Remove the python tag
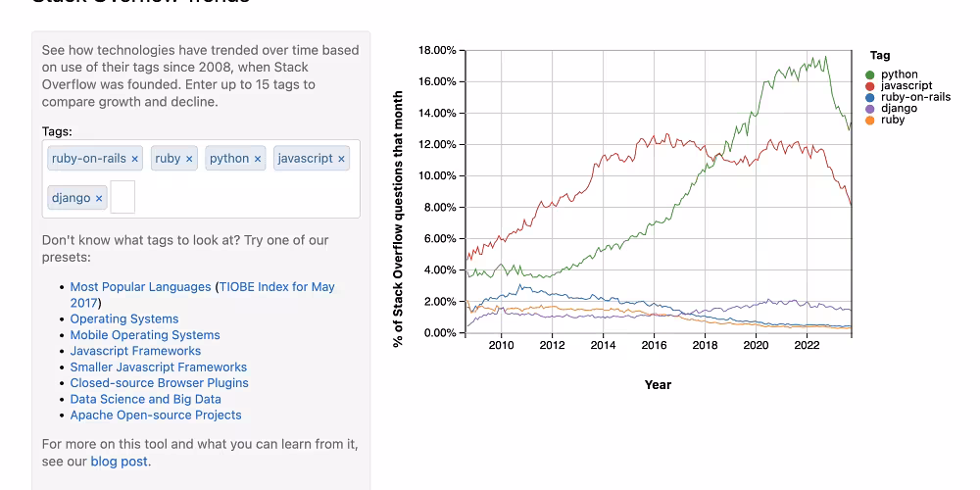This screenshot has width=980, height=490. point(258,159)
